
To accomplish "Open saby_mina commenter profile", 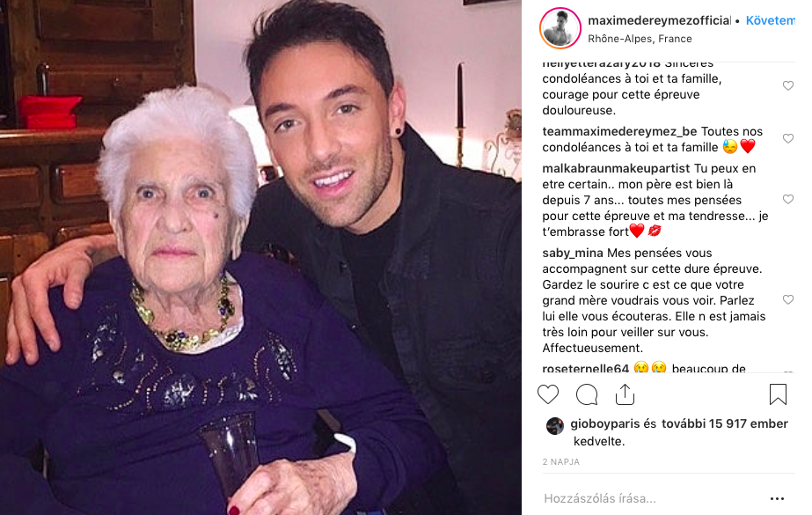I will tap(572, 254).
